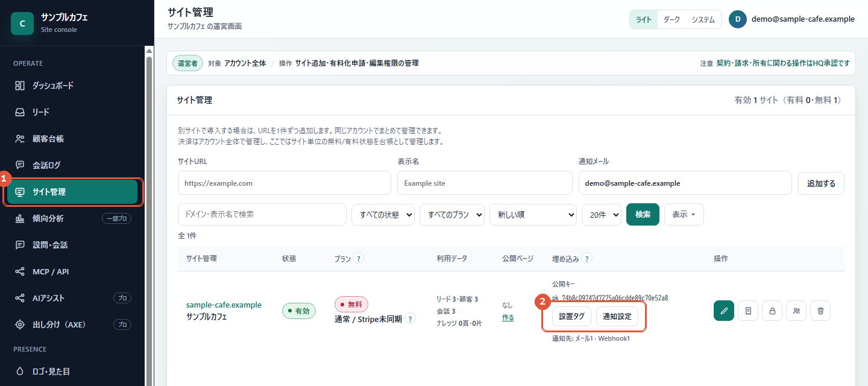This screenshot has height=386, width=868.
Task: Click the 有効 status badge
Action: (x=298, y=311)
